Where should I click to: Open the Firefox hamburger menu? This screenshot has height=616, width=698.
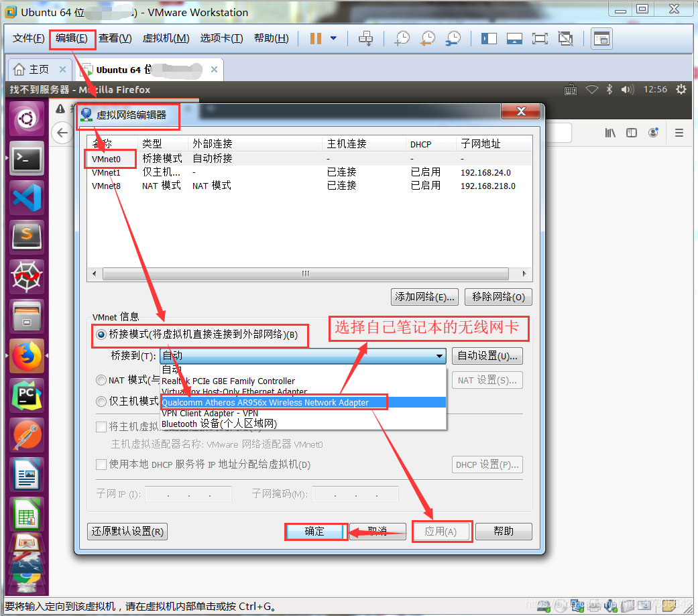(679, 133)
